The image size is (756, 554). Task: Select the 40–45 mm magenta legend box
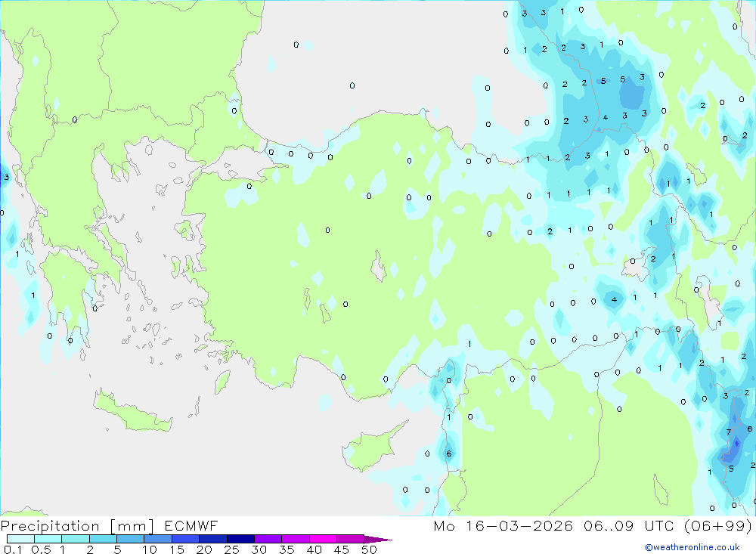(323, 539)
